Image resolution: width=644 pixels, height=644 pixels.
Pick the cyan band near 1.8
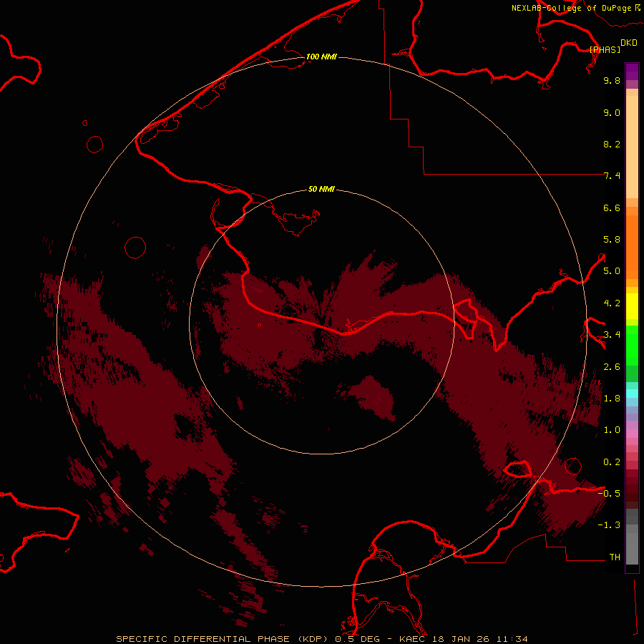coord(632,394)
